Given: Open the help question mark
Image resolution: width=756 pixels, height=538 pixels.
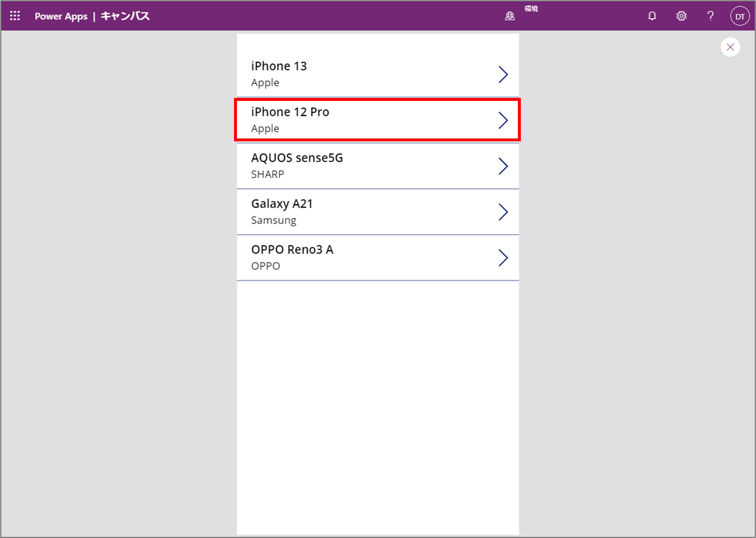Looking at the screenshot, I should pos(710,16).
